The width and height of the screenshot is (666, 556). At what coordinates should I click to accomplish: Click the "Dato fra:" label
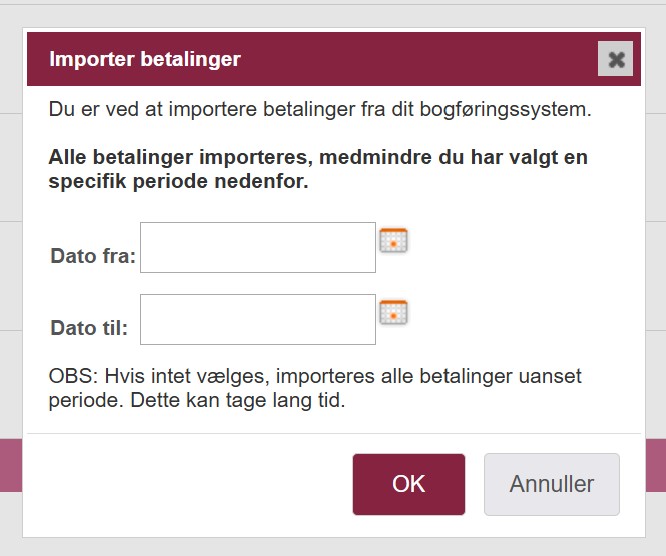point(93,256)
